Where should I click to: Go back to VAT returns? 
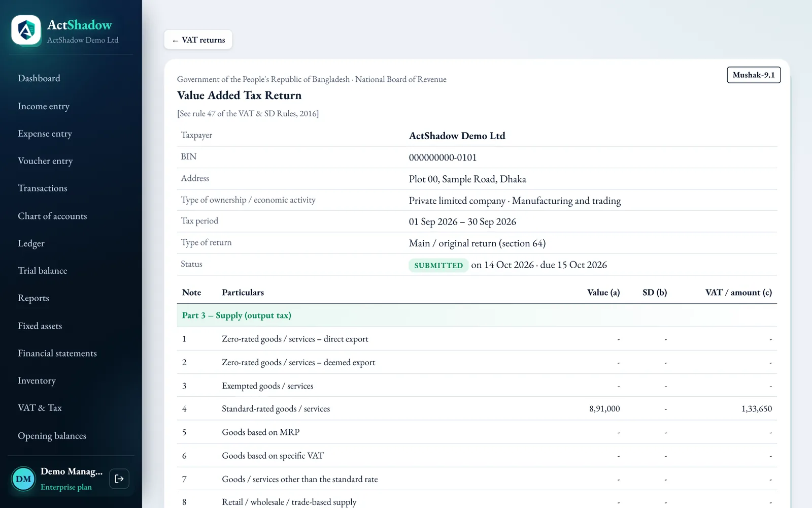pyautogui.click(x=198, y=40)
